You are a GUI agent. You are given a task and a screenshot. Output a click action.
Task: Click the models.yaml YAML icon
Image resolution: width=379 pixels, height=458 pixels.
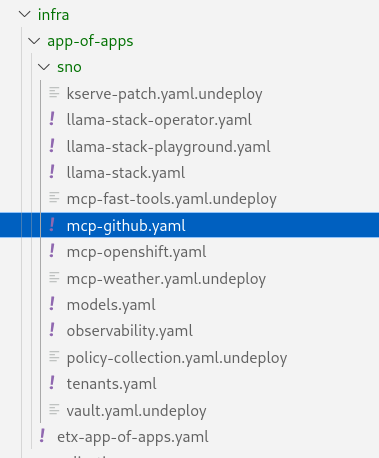pos(52,304)
